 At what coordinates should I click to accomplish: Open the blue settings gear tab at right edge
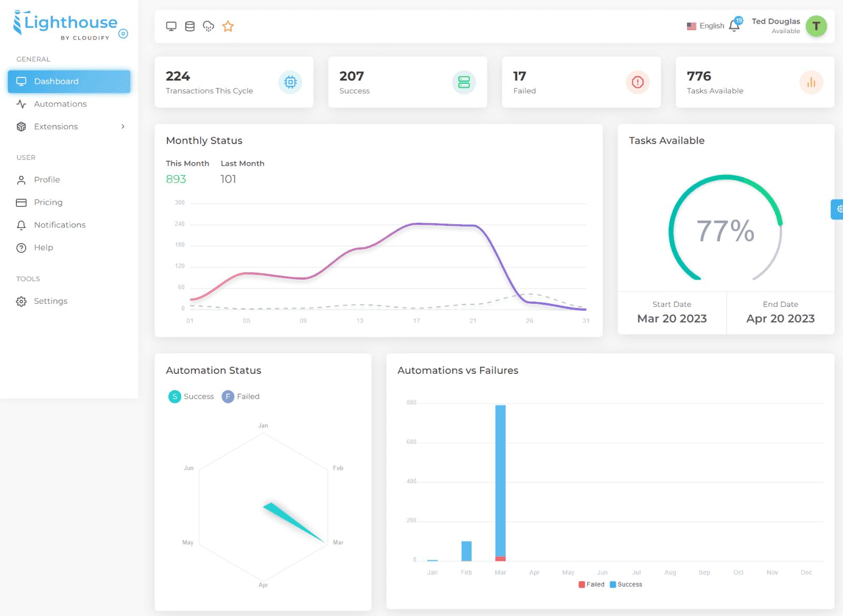pyautogui.click(x=838, y=209)
